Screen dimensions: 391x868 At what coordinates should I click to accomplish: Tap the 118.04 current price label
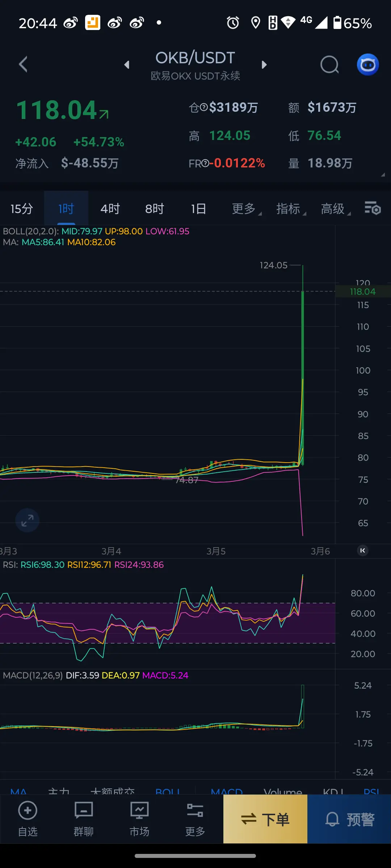coord(57,110)
